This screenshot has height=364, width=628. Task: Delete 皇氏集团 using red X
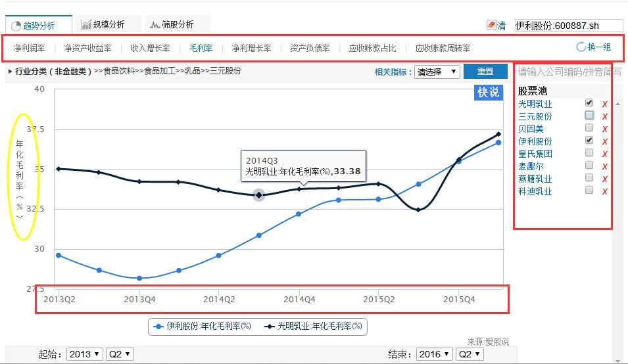tap(605, 154)
